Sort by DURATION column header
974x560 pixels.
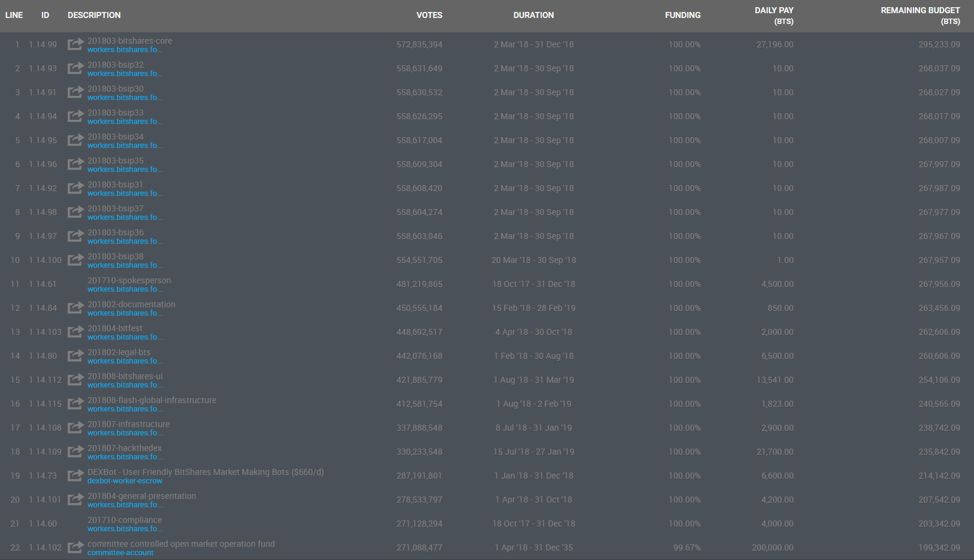pyautogui.click(x=533, y=15)
